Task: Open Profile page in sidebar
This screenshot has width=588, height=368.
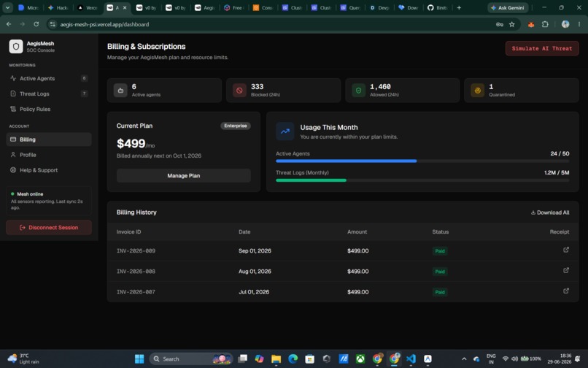Action: tap(49, 155)
